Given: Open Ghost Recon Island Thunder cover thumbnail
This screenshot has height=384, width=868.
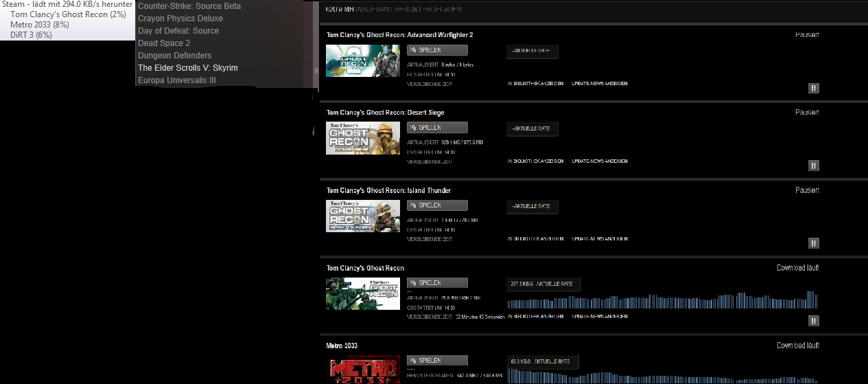Looking at the screenshot, I should pyautogui.click(x=363, y=216).
